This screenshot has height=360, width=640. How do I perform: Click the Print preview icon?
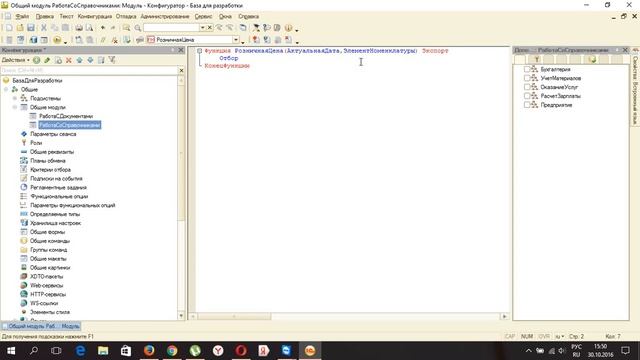click(89, 28)
